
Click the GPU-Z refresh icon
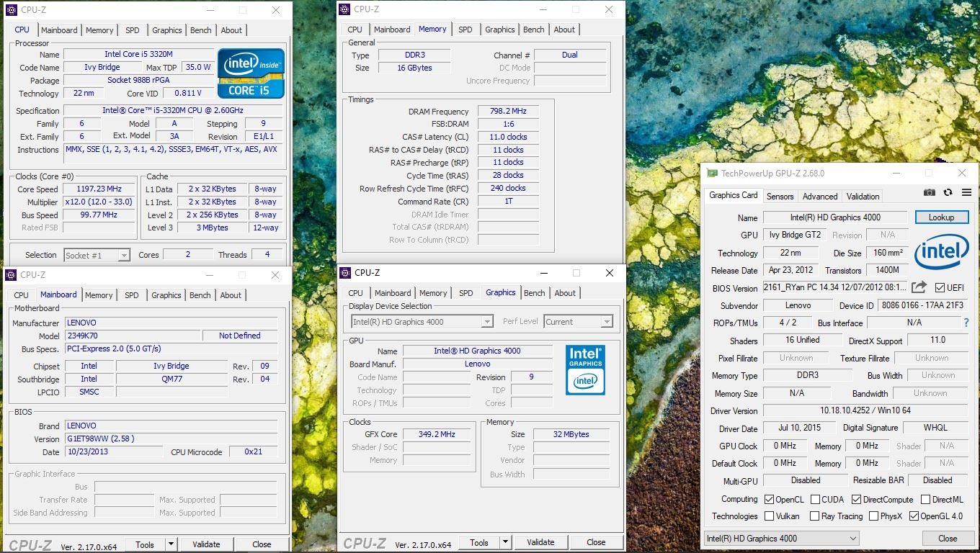pos(948,193)
